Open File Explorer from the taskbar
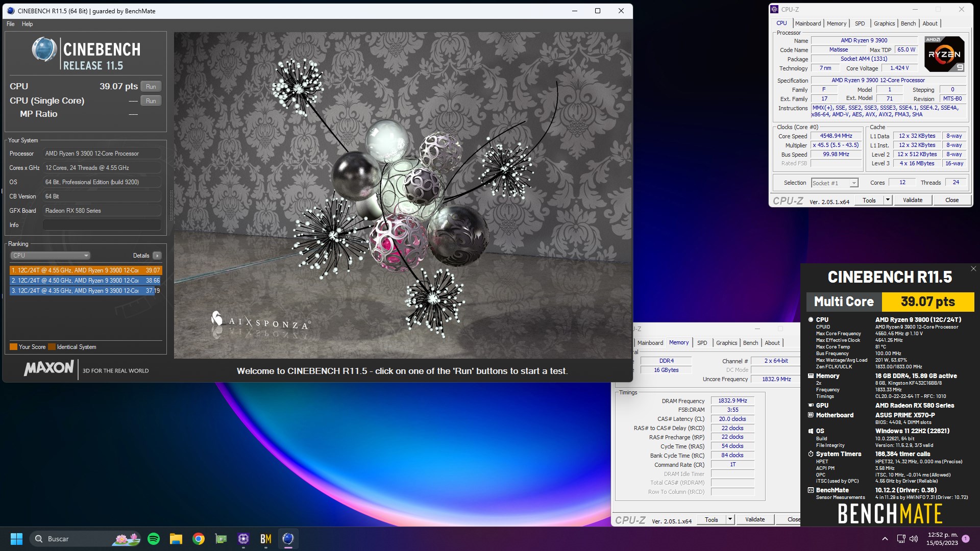The height and width of the screenshot is (551, 980). click(x=176, y=539)
